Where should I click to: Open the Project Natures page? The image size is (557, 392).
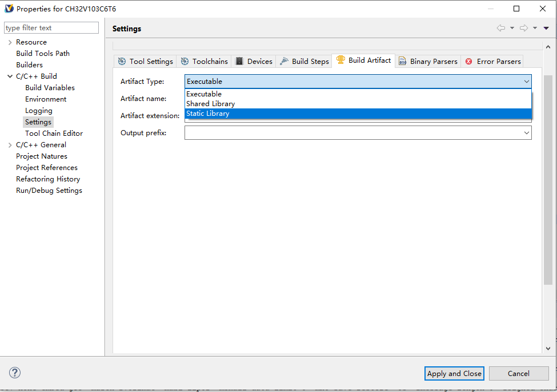point(41,156)
